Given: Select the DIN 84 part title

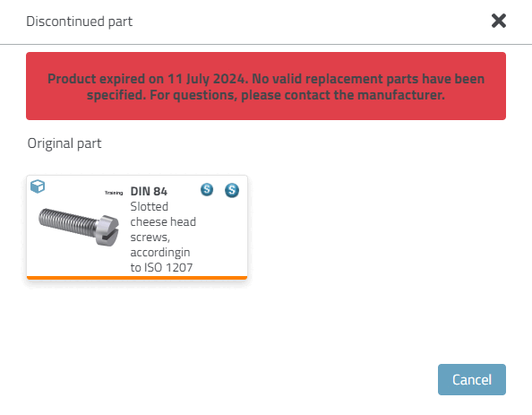Looking at the screenshot, I should (x=149, y=192).
